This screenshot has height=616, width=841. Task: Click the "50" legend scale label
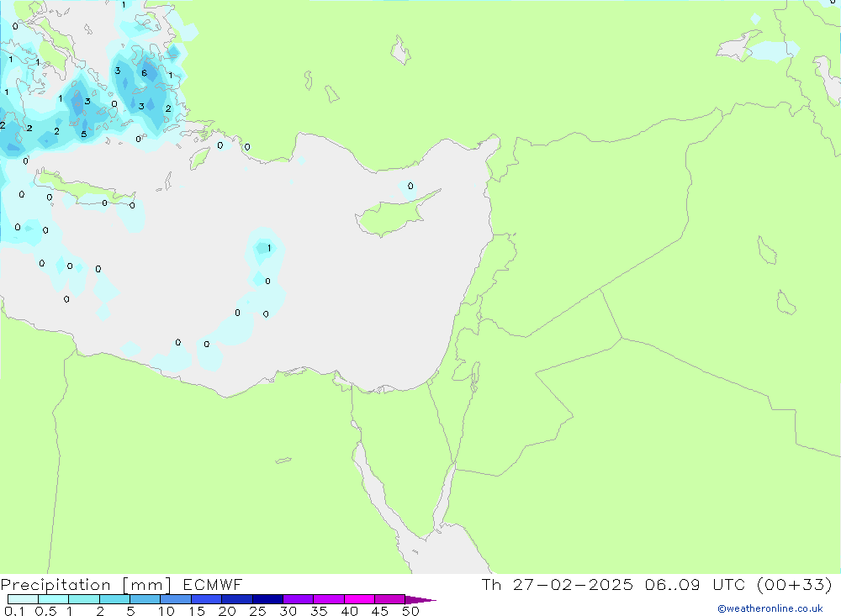coord(410,611)
